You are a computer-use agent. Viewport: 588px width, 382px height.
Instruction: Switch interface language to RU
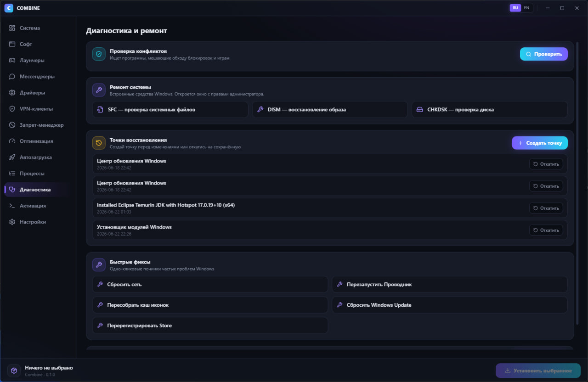(515, 8)
